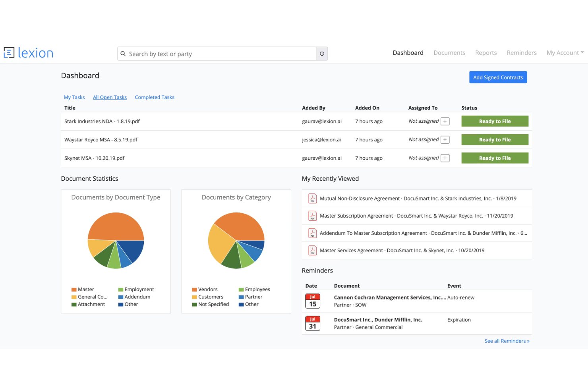Viewport: 588px width, 392px height.
Task: Open PDF icon for Master Subscription Agreement
Action: (313, 216)
